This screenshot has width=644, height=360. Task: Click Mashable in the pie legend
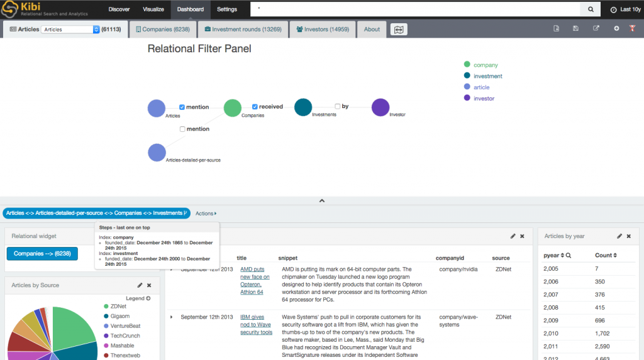119,346
